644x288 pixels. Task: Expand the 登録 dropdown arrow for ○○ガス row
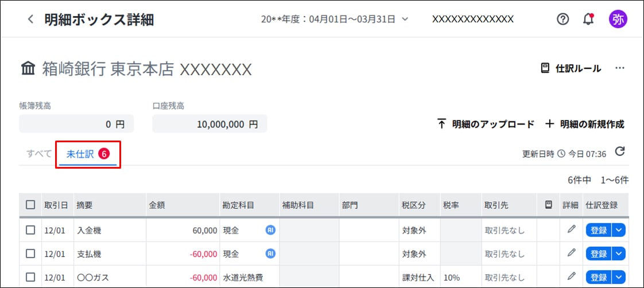[x=619, y=277]
